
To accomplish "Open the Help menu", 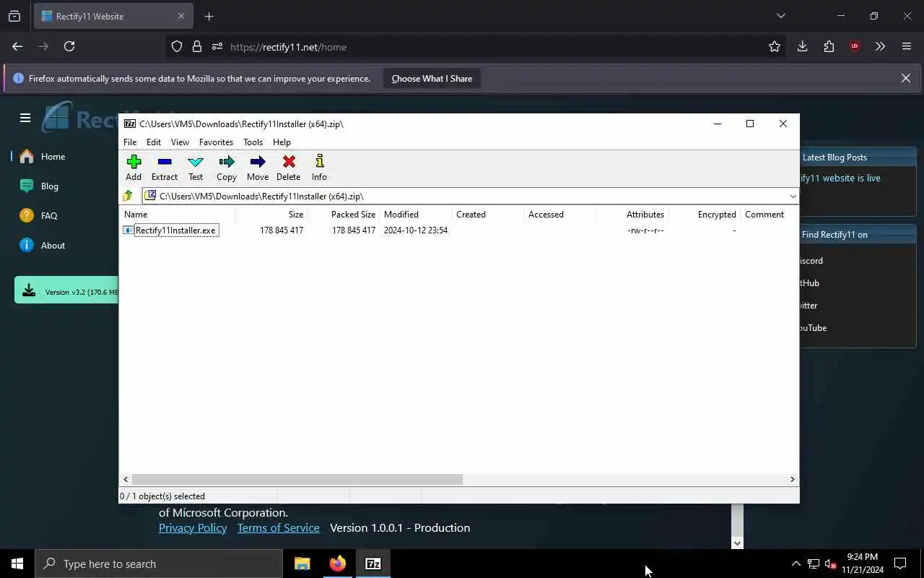I will click(x=282, y=142).
